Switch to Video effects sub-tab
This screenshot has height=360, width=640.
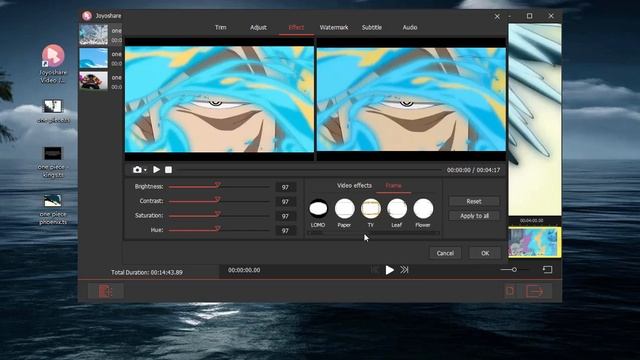pyautogui.click(x=354, y=185)
